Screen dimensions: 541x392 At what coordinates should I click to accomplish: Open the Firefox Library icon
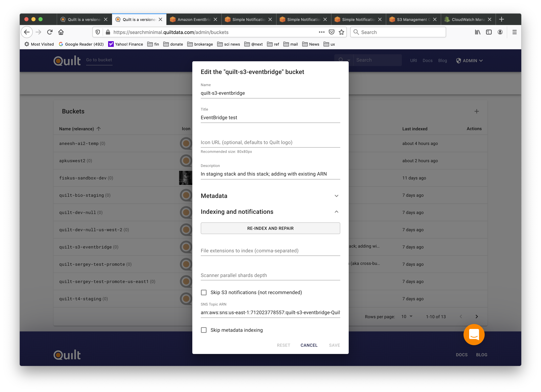point(478,32)
